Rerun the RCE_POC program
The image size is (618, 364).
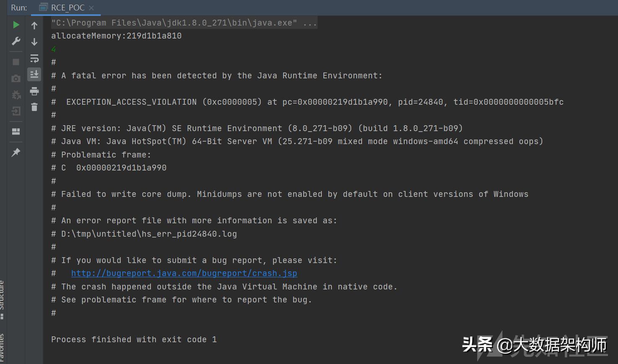[x=16, y=25]
